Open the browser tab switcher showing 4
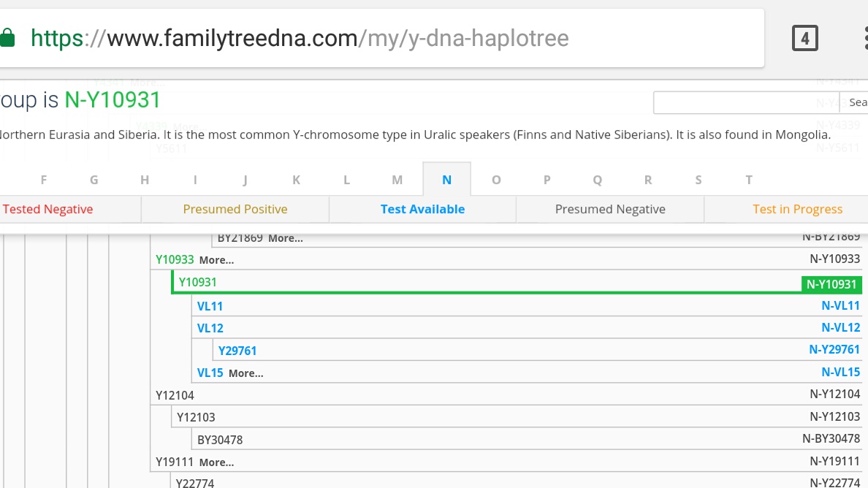The width and height of the screenshot is (868, 488). [804, 38]
